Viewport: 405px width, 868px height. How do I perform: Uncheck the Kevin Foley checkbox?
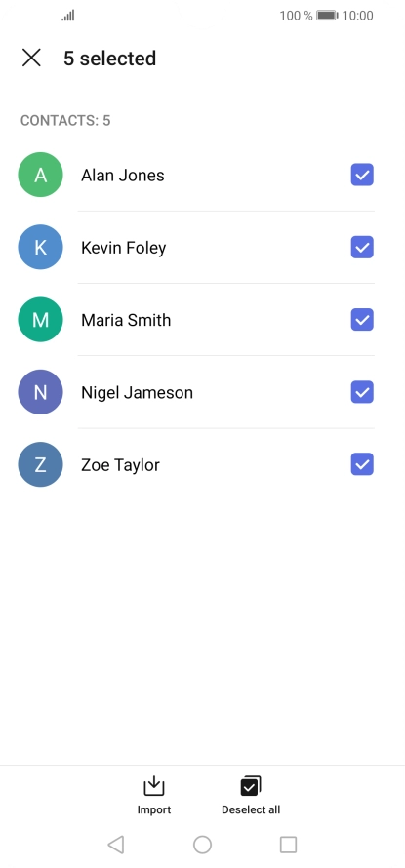click(362, 248)
